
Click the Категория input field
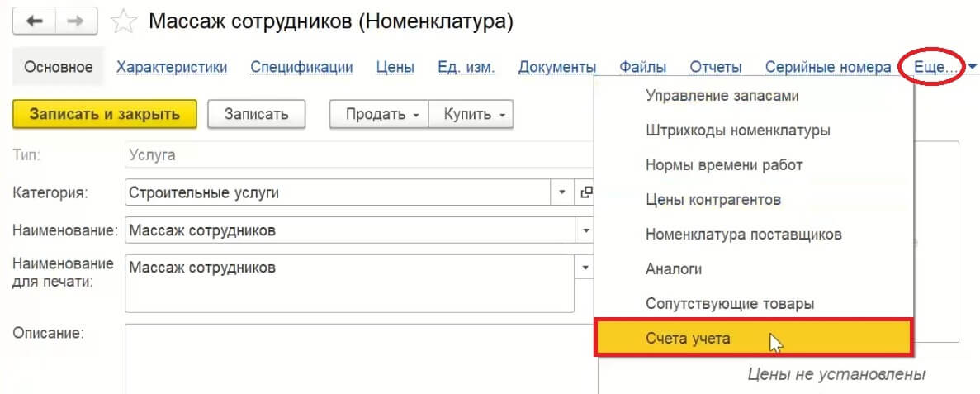(338, 192)
